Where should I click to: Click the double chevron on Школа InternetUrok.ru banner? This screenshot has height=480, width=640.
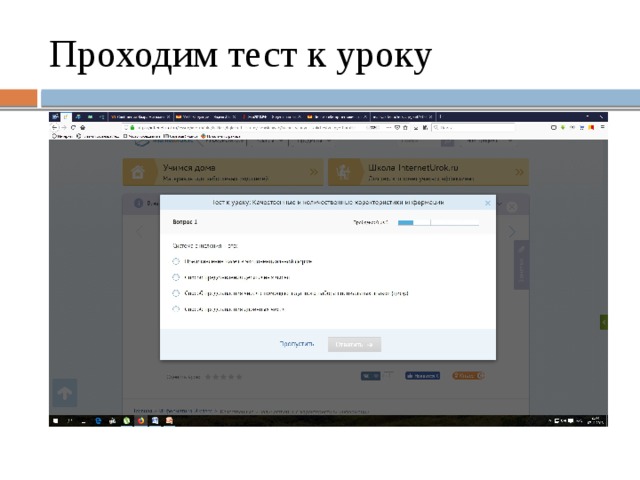click(x=519, y=172)
